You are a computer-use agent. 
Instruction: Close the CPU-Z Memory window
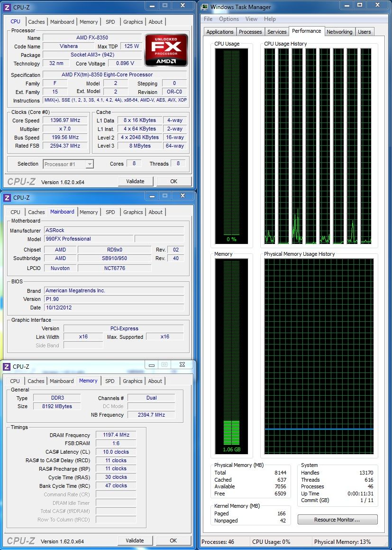pos(181,364)
